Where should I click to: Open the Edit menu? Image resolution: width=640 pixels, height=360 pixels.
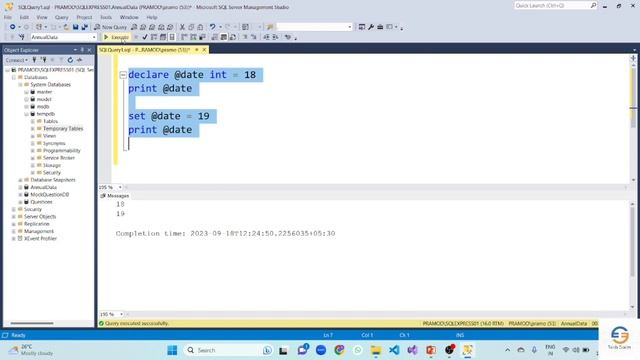[24, 17]
